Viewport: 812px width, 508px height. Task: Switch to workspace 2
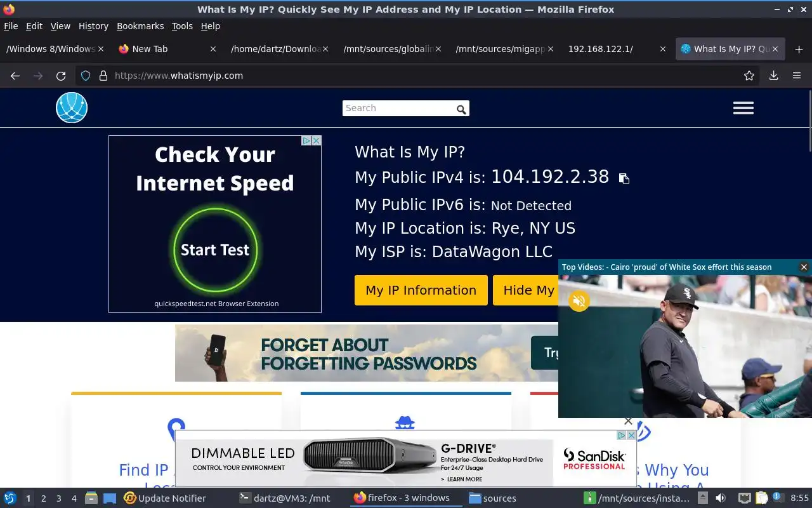point(43,498)
